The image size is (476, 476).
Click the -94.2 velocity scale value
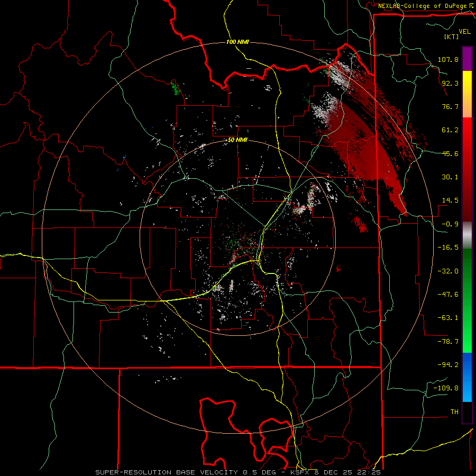[x=448, y=364]
